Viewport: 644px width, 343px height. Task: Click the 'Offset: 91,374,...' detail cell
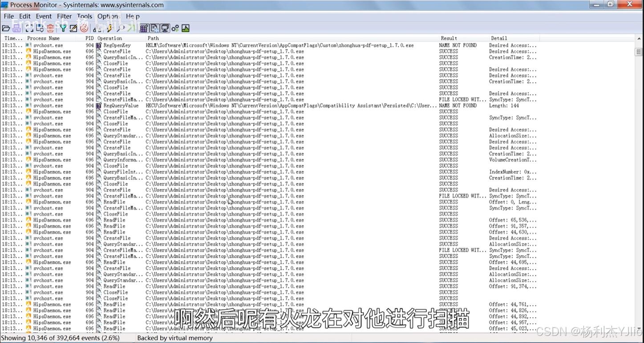[x=513, y=286]
